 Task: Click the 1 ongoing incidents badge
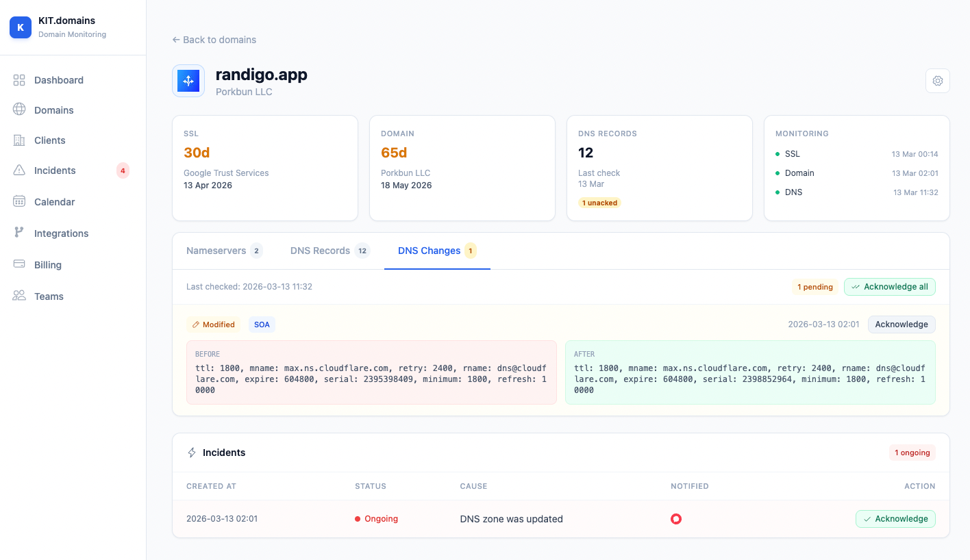point(912,453)
